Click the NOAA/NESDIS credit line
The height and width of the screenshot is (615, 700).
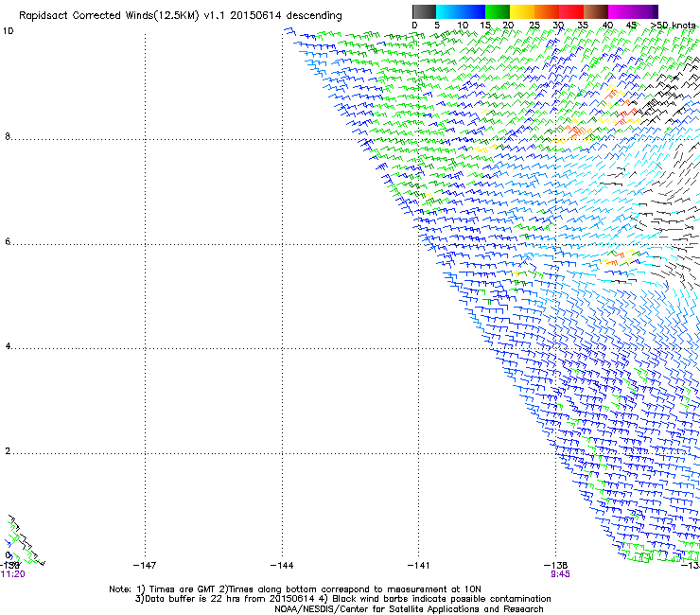pyautogui.click(x=409, y=609)
